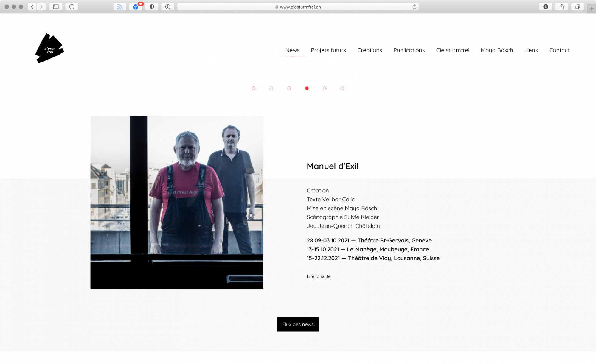The height and width of the screenshot is (364, 596).
Task: Open the Créations menu item
Action: click(370, 50)
